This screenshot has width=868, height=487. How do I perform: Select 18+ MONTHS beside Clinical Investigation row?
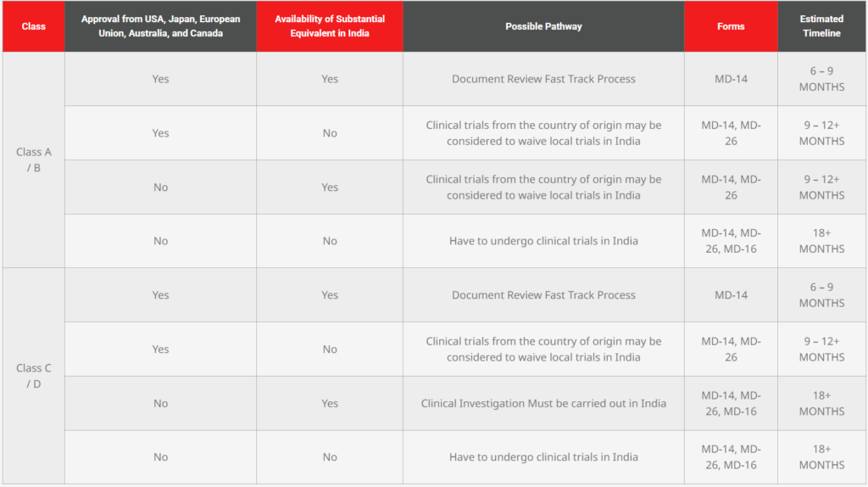821,403
